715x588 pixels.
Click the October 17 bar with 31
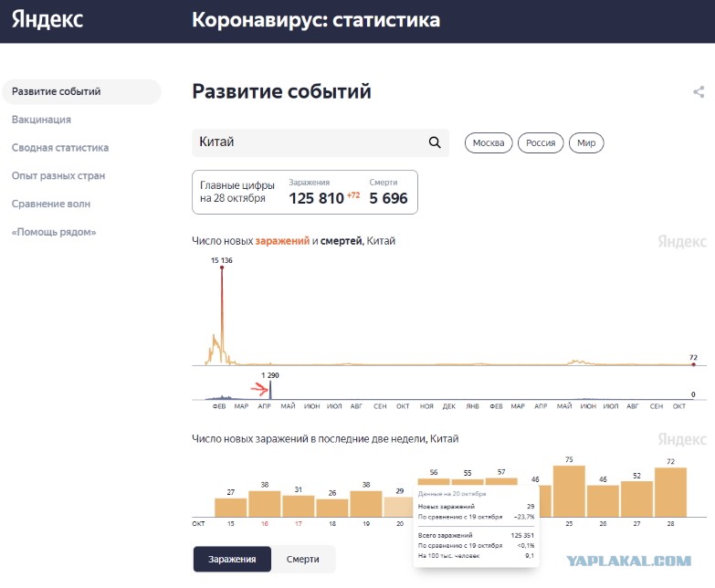299,506
